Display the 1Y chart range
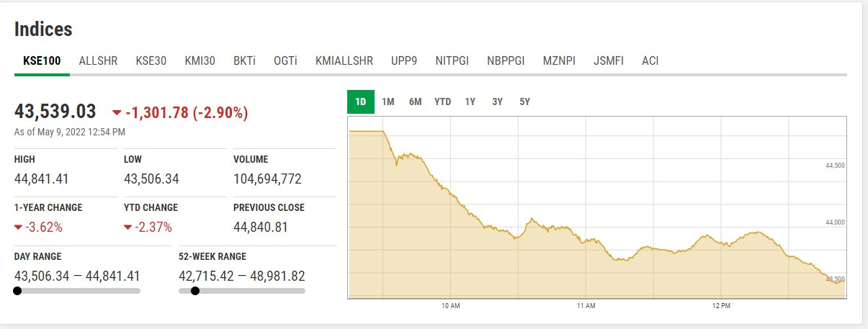The image size is (868, 329). click(x=470, y=102)
